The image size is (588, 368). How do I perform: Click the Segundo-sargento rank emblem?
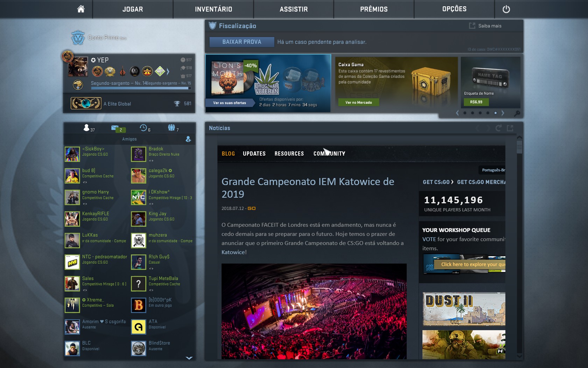(x=78, y=84)
